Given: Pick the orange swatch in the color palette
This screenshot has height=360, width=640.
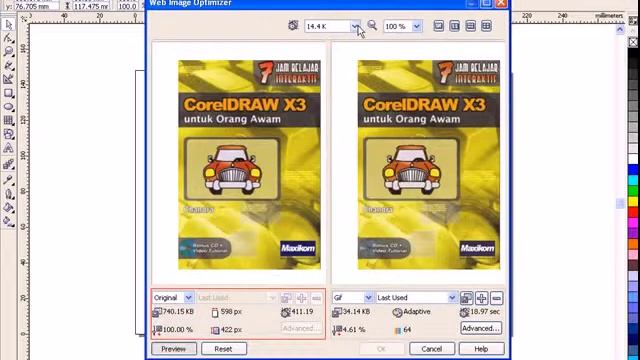Looking at the screenshot, I should pyautogui.click(x=633, y=243).
